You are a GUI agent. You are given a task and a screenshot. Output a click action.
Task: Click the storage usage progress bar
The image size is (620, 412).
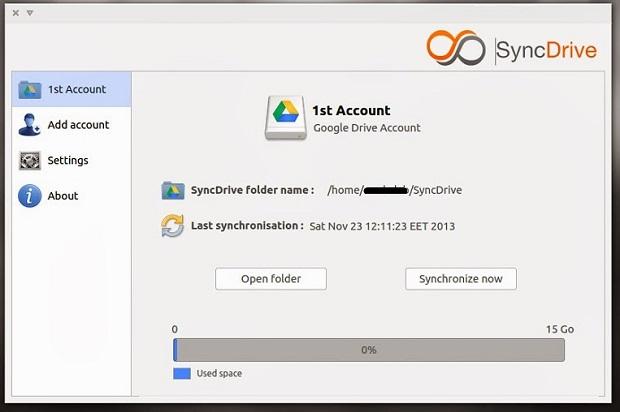(x=369, y=350)
